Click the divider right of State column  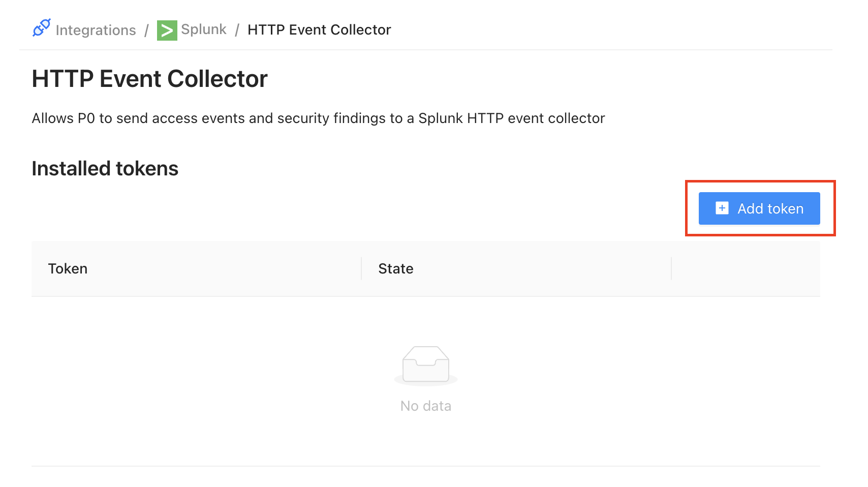point(671,268)
